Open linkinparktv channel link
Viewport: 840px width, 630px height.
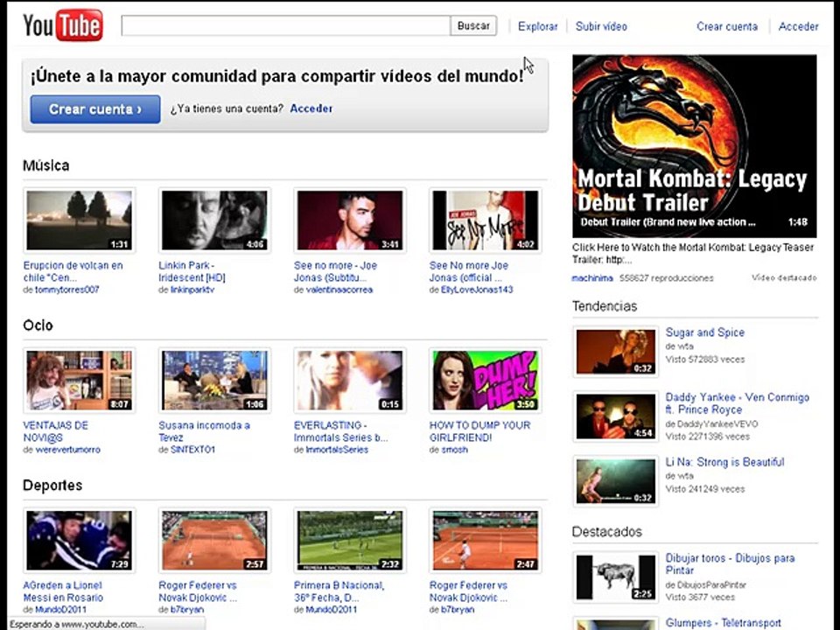tap(192, 290)
